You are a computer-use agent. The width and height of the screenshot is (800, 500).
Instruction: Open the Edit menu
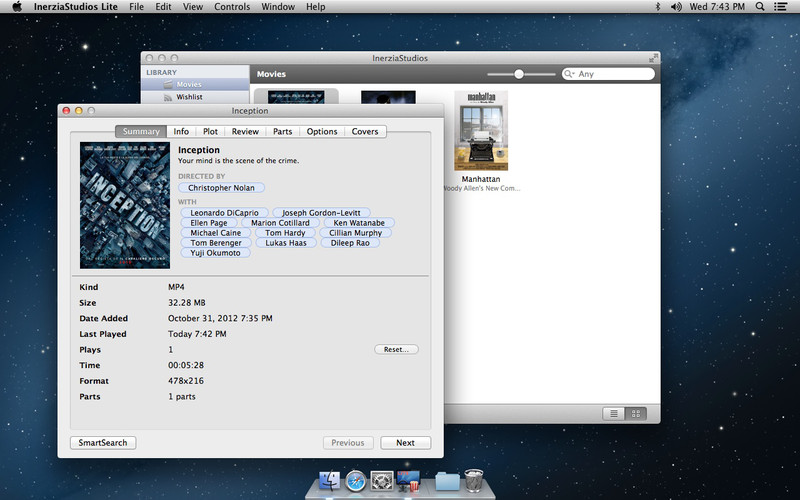tap(163, 7)
